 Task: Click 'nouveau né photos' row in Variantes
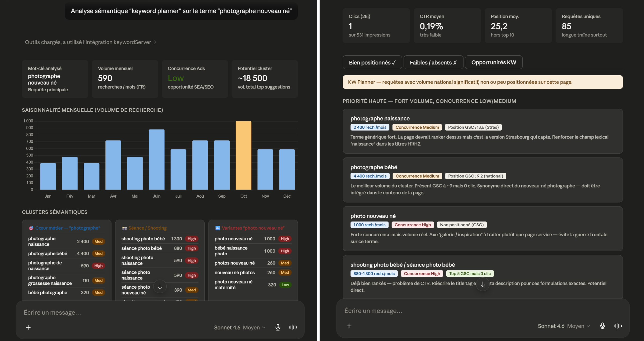point(253,273)
